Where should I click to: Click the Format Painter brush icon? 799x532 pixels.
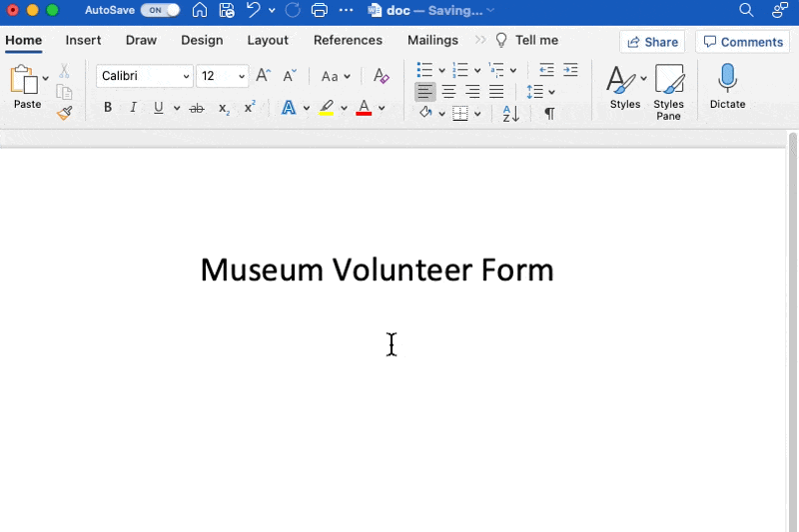tap(65, 113)
